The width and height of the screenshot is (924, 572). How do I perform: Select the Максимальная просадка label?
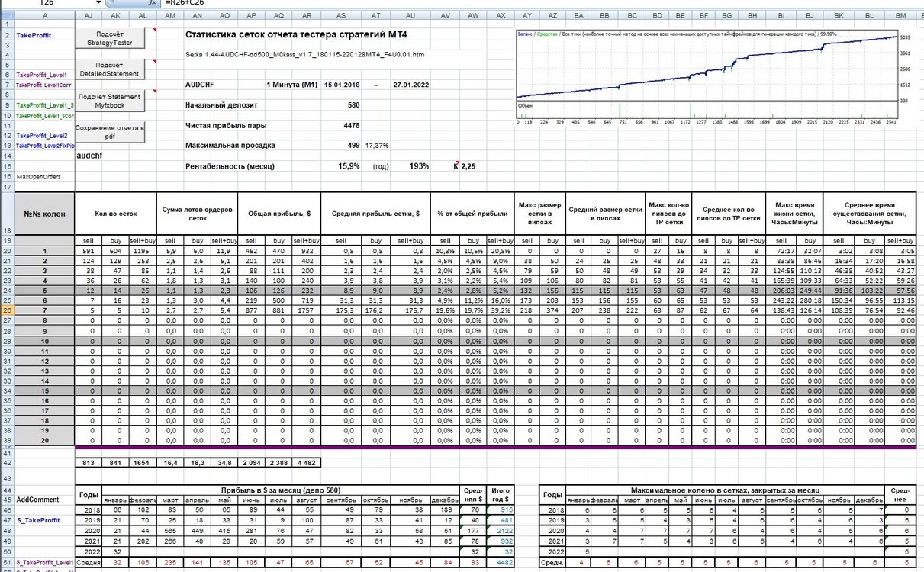pyautogui.click(x=230, y=145)
